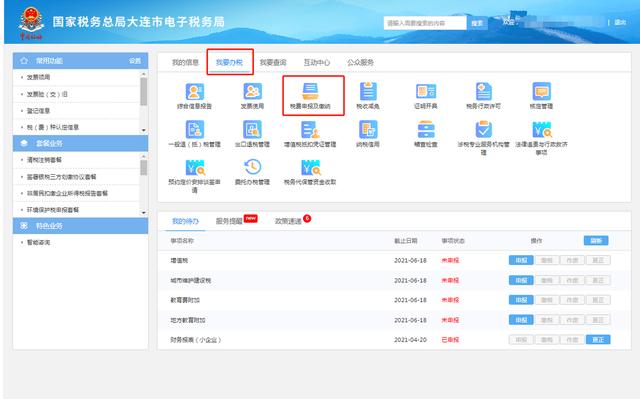Screen dimensions: 640x399
Task: Click 设置 in 常用功能 header
Action: 135,61
